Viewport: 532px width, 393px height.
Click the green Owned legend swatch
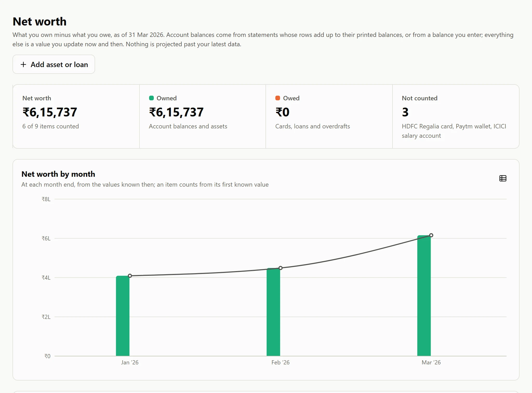click(151, 98)
